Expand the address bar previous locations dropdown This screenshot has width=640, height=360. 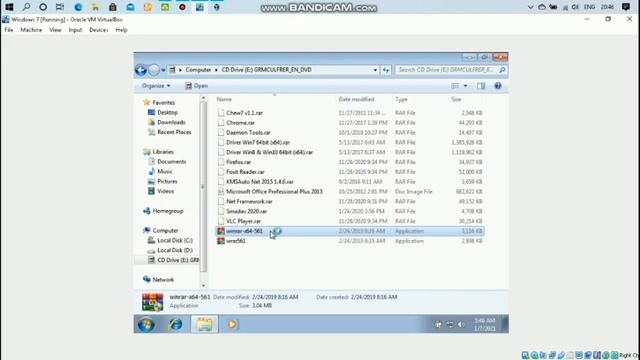[x=375, y=70]
